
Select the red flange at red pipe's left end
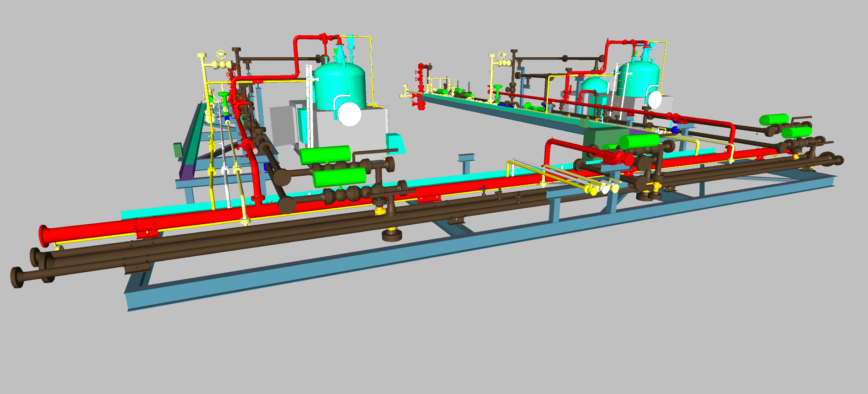click(x=44, y=235)
